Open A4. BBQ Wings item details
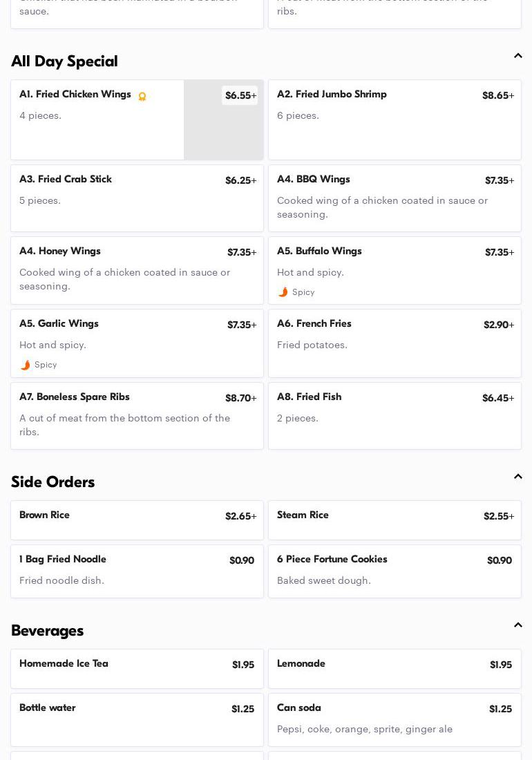Image resolution: width=532 pixels, height=760 pixels. pos(395,198)
